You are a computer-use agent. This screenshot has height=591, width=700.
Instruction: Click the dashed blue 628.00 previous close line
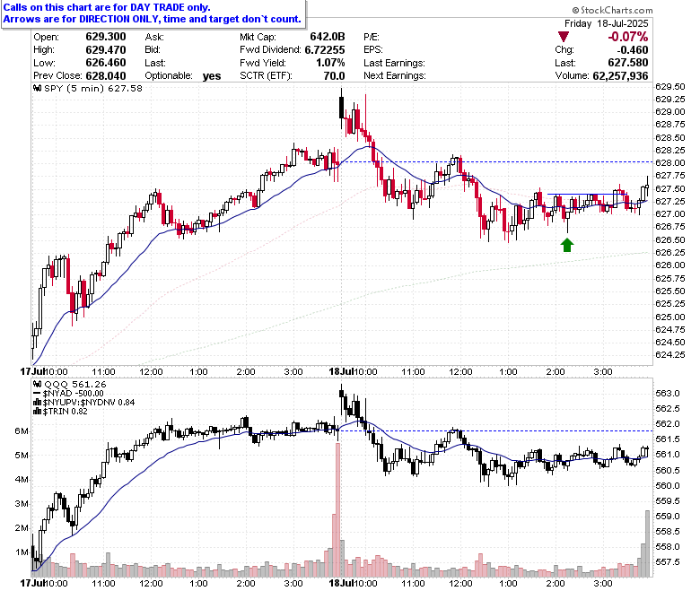pyautogui.click(x=496, y=162)
